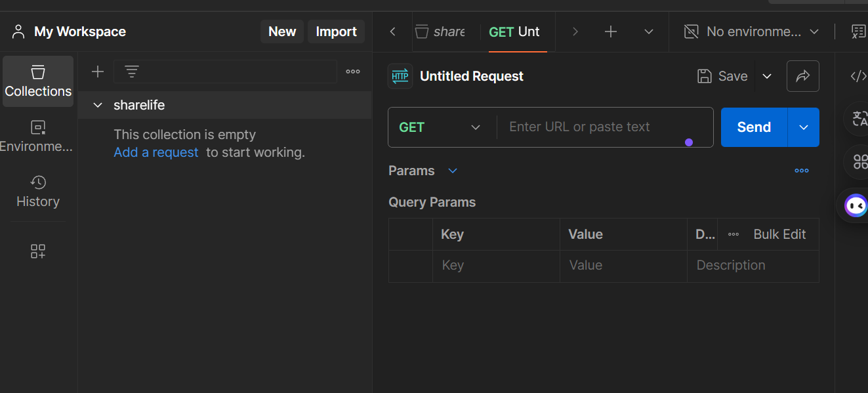Open collections options three-dots menu
This screenshot has width=868, height=393.
pos(353,72)
